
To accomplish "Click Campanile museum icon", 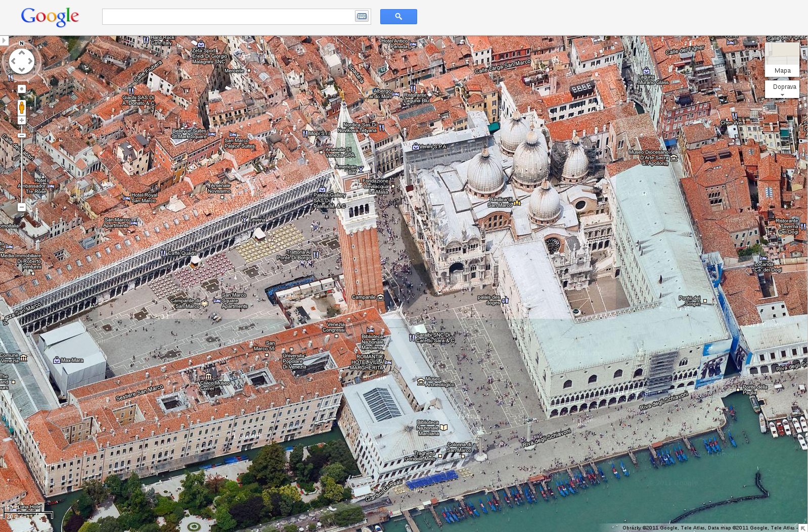I will point(380,297).
